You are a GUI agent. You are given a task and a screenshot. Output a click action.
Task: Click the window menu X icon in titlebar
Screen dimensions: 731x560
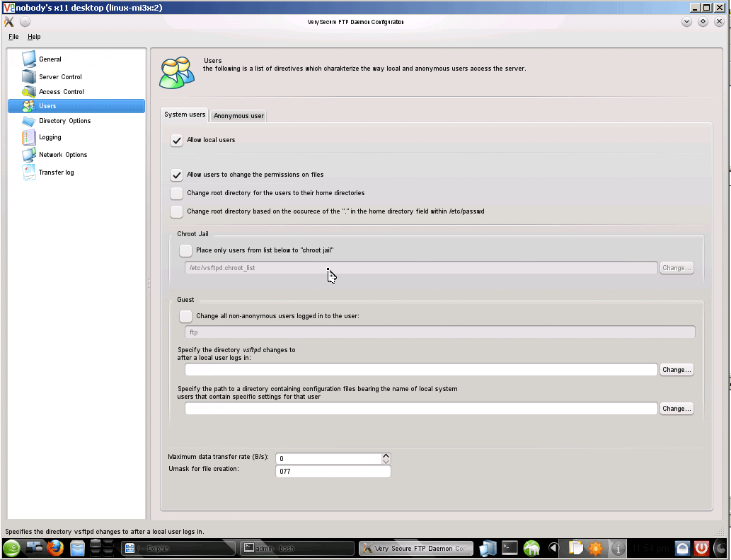tap(9, 22)
